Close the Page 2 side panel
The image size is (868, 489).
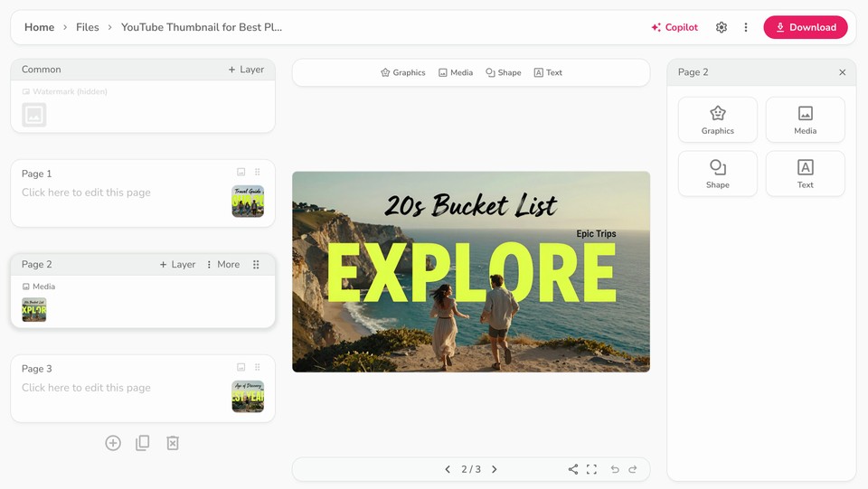pyautogui.click(x=842, y=72)
